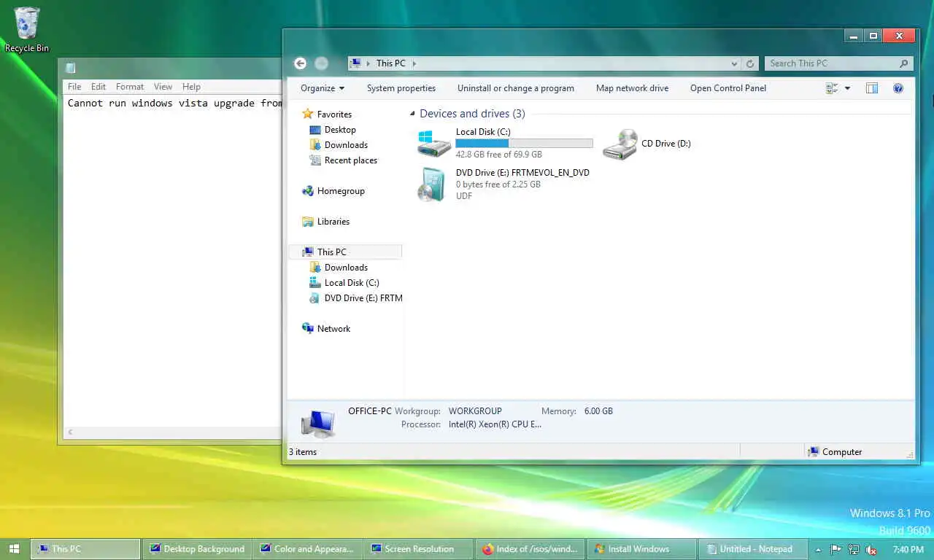Show hidden tray icons arrow
The image size is (934, 560).
[x=818, y=550]
